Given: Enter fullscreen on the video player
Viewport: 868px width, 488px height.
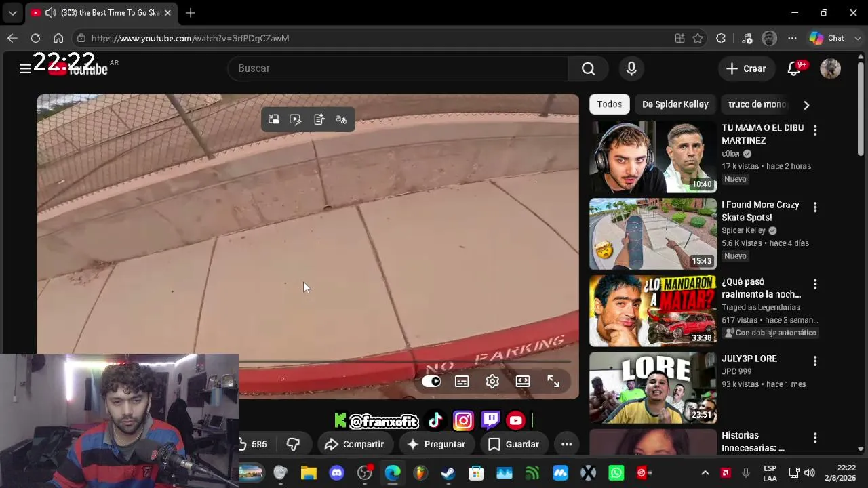Looking at the screenshot, I should point(553,381).
